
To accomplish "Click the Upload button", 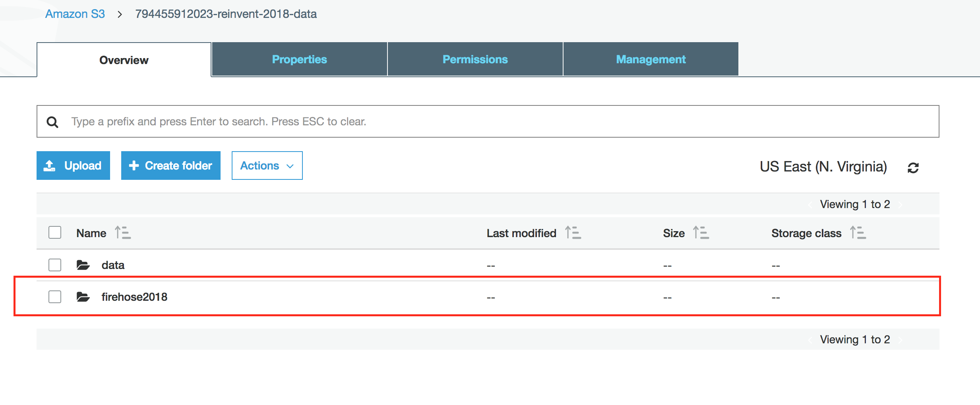I will click(x=73, y=166).
